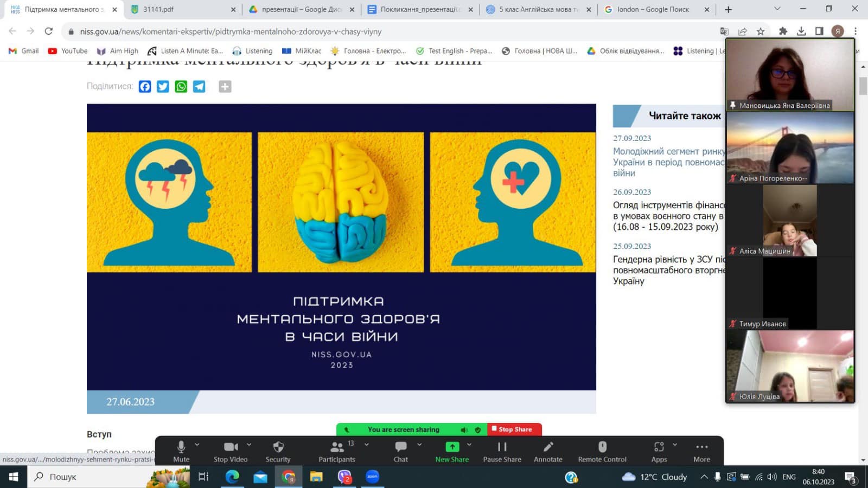This screenshot has height=488, width=868.
Task: Open File Explorer from taskbar
Action: tap(316, 477)
